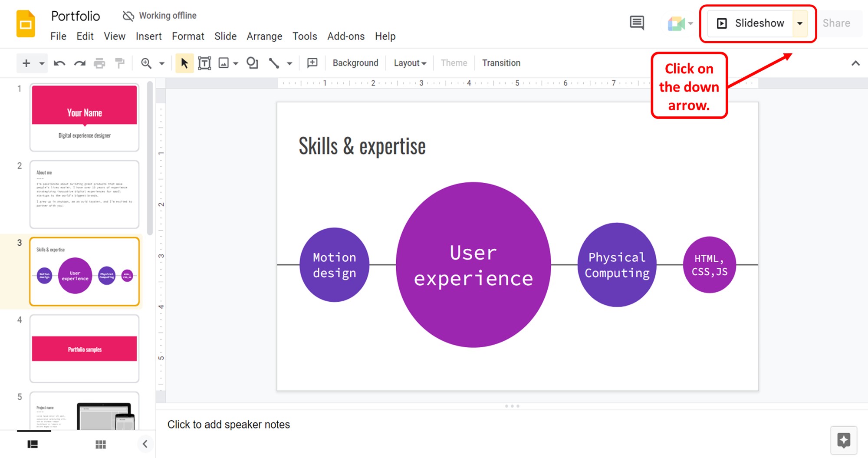Add a comment on the slide
This screenshot has height=458, width=868.
pos(312,63)
